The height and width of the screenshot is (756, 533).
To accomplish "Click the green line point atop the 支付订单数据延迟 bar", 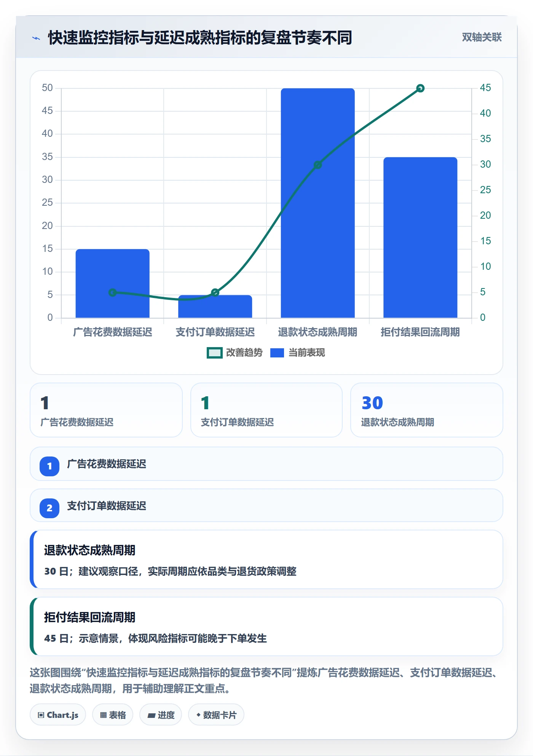I will [x=215, y=292].
